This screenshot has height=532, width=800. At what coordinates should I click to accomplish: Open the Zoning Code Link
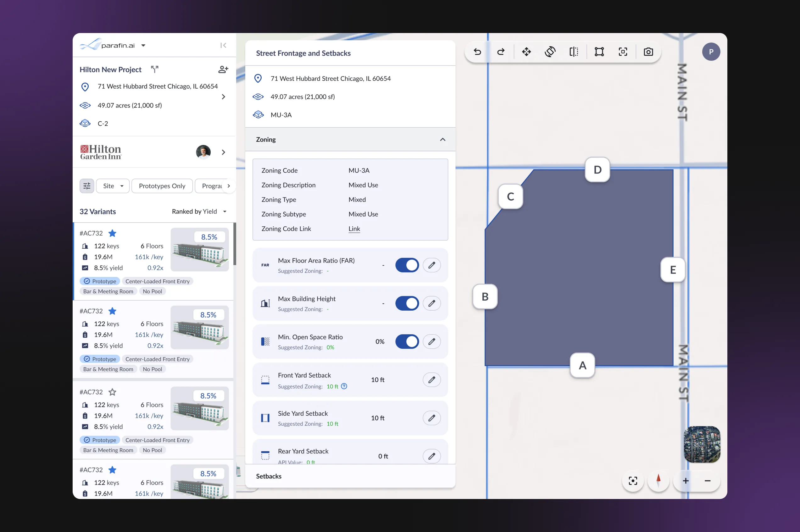(354, 229)
